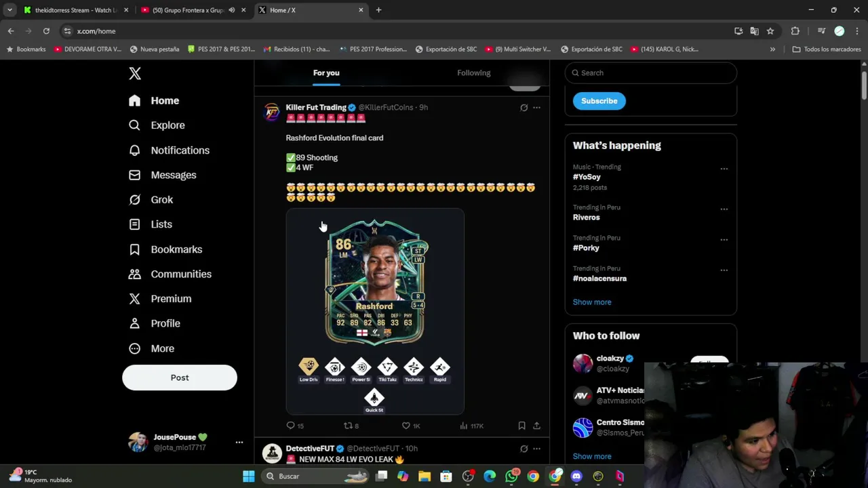
Task: Open options for #Porky trend
Action: (724, 240)
